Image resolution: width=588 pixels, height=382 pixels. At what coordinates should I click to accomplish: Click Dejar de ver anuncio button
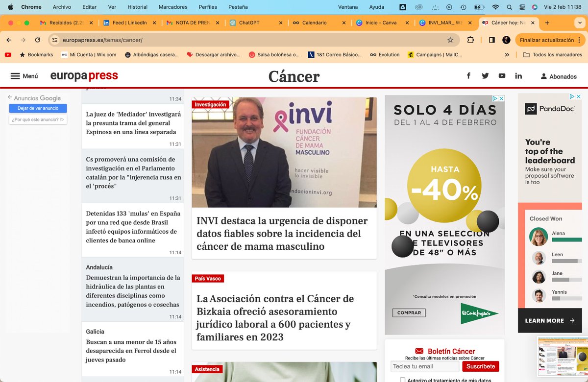tap(38, 108)
